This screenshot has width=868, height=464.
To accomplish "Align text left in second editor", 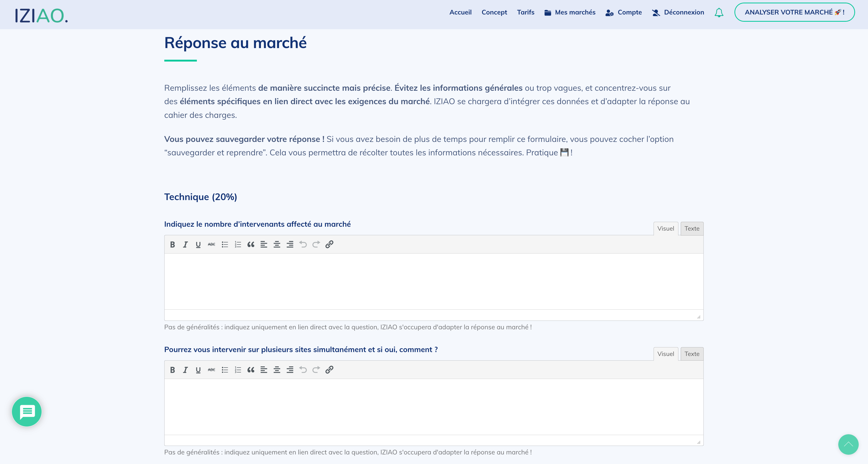I will tap(264, 370).
